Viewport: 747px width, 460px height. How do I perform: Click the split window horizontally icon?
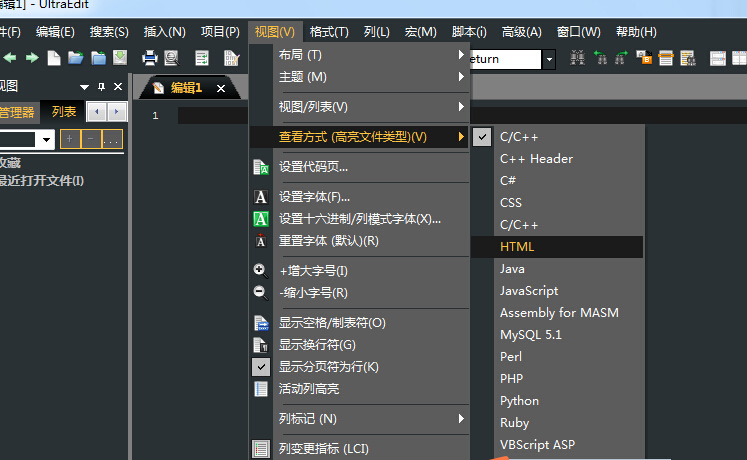718,59
